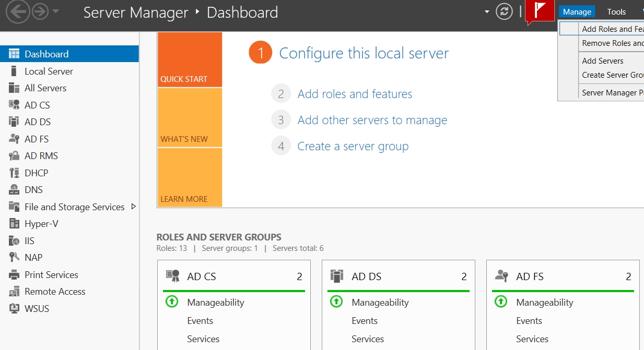Refresh the Server Manager dashboard
The height and width of the screenshot is (350, 644).
(x=504, y=11)
